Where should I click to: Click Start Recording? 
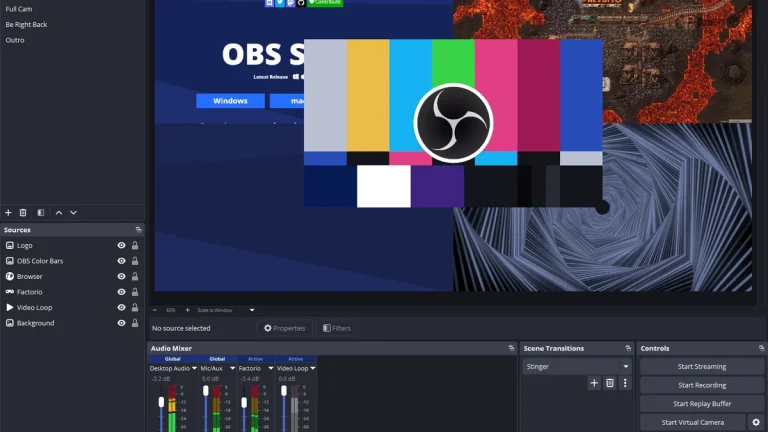(702, 385)
